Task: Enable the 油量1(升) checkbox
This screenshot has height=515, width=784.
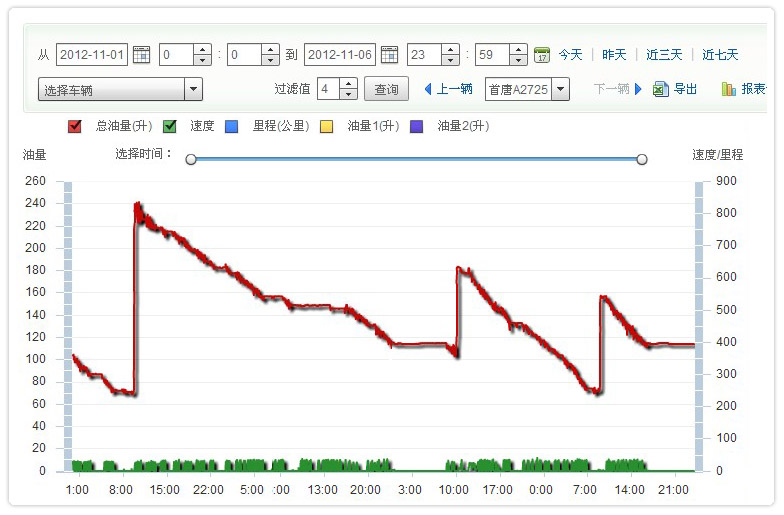Action: [x=326, y=126]
